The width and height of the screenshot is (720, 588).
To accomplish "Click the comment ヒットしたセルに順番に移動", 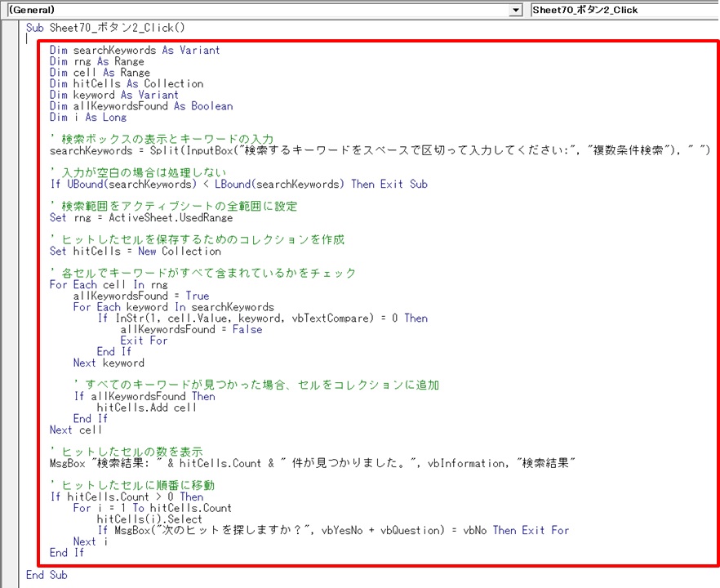I will pos(131,485).
